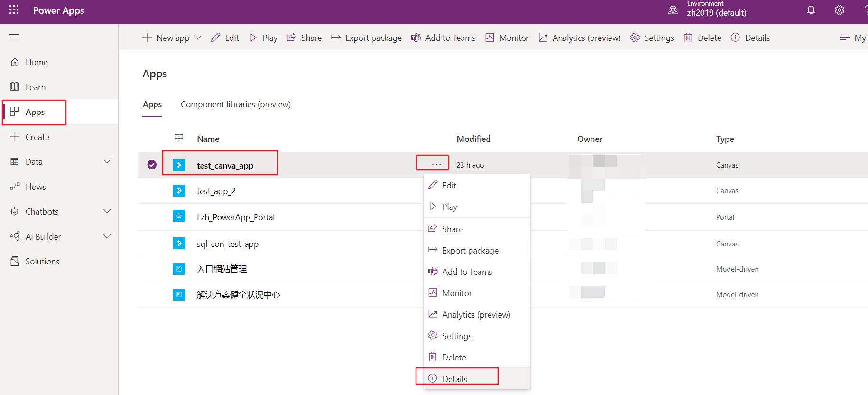Screen dimensions: 868x395
Task: Open the New app dropdown arrow
Action: tap(198, 38)
